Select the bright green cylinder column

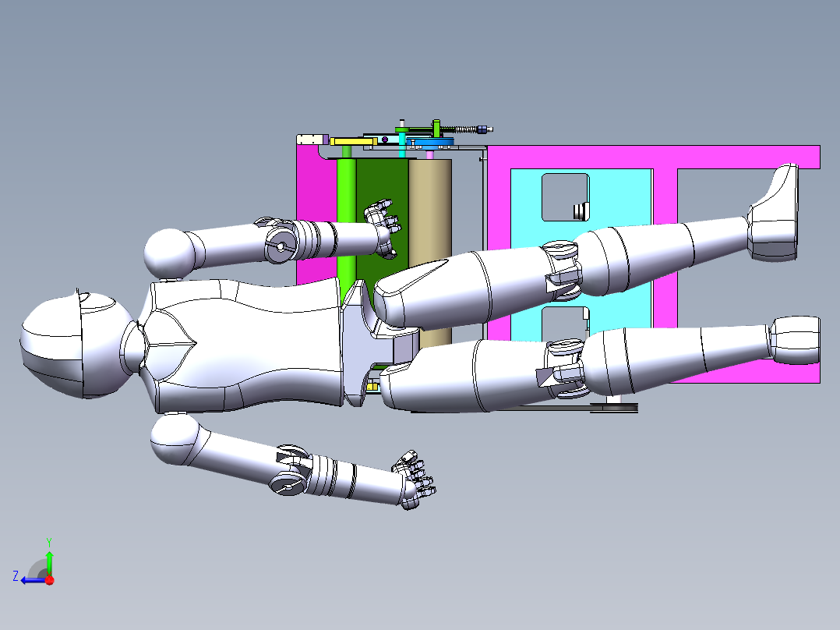pos(347,214)
